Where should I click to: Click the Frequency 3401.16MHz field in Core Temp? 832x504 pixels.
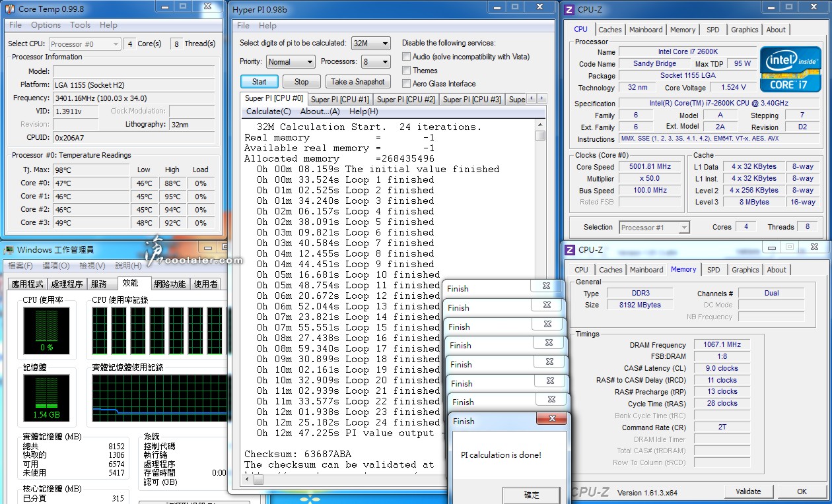tap(134, 98)
